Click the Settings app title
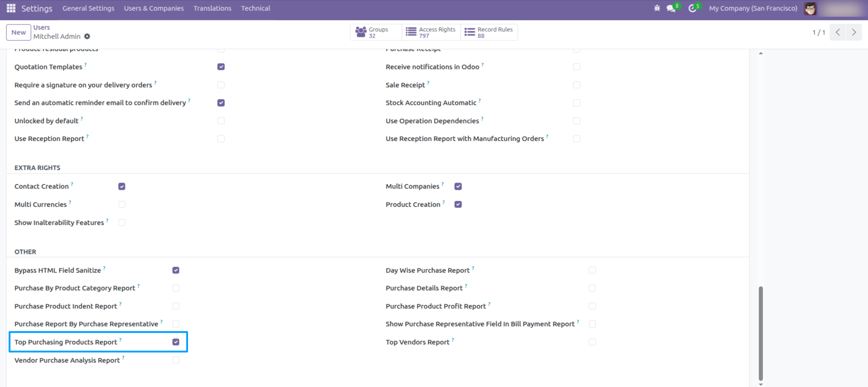The image size is (868, 387). coord(37,8)
